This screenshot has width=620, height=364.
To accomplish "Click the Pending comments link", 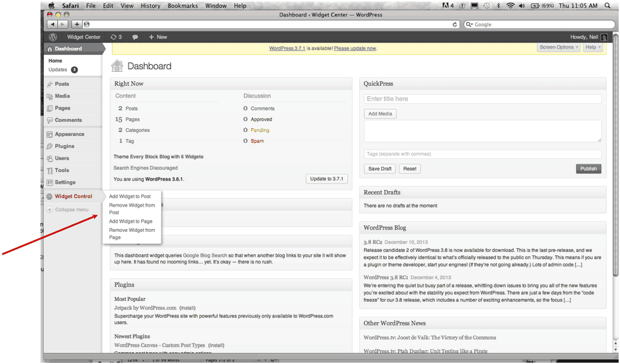I will [260, 130].
